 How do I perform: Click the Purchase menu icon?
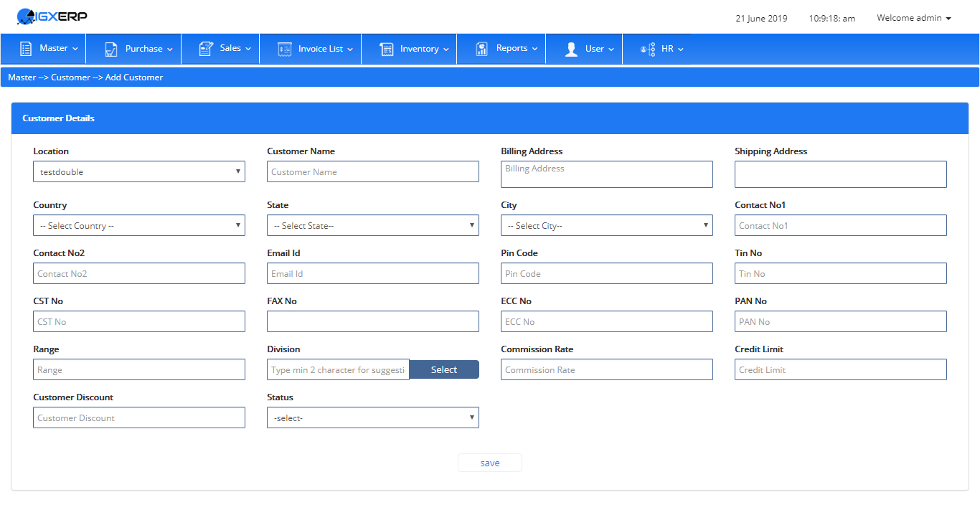(x=111, y=49)
